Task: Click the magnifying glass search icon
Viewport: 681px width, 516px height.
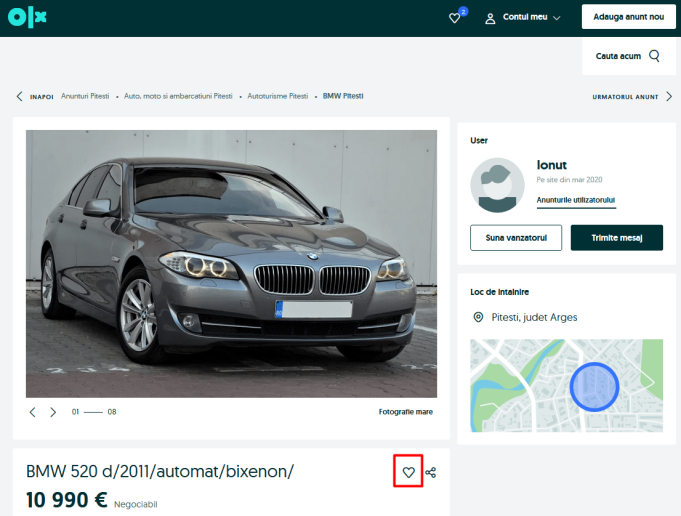Action: (654, 56)
